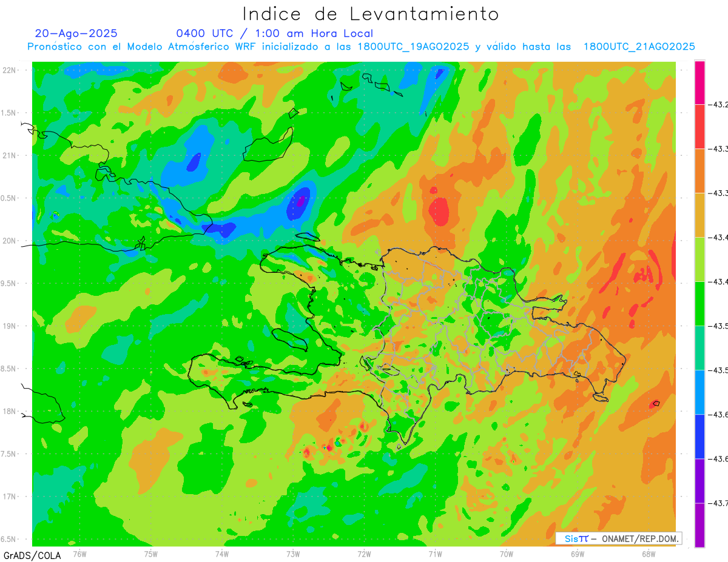The height and width of the screenshot is (562, 728).
Task: Click the '68W' longitude label
Action: coord(649,554)
